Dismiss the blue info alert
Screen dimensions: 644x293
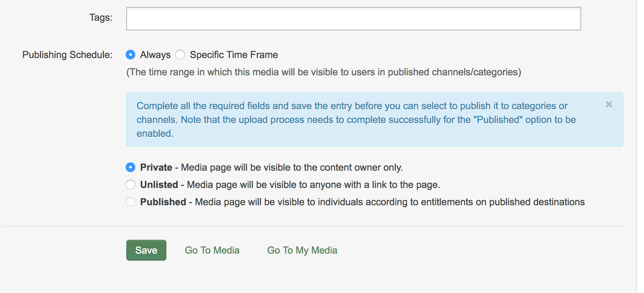click(609, 104)
